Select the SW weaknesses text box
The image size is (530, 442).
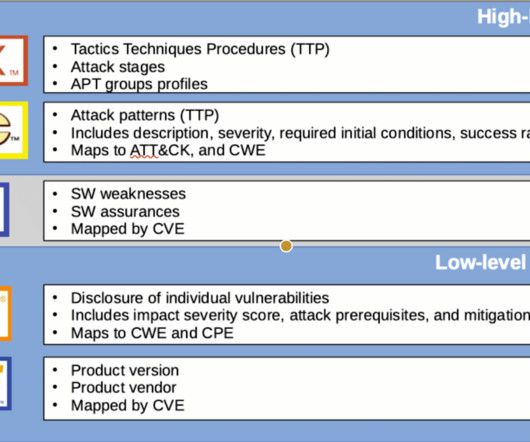pos(287,211)
